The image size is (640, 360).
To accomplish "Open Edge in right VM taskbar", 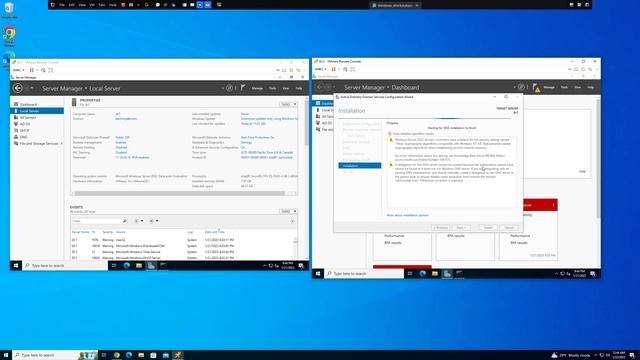I will 422,274.
